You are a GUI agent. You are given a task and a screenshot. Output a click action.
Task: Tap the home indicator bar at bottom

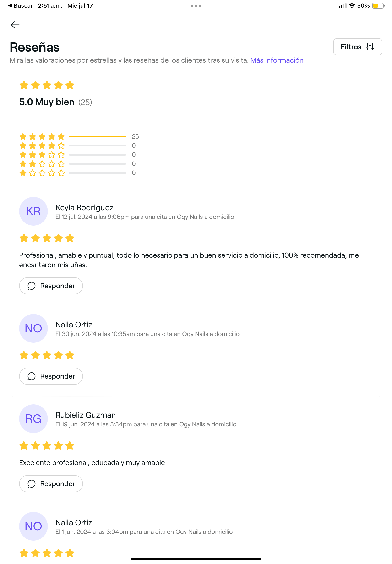[196, 559]
